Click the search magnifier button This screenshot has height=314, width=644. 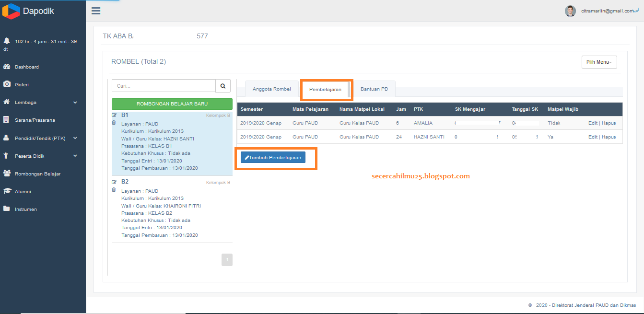pos(223,86)
